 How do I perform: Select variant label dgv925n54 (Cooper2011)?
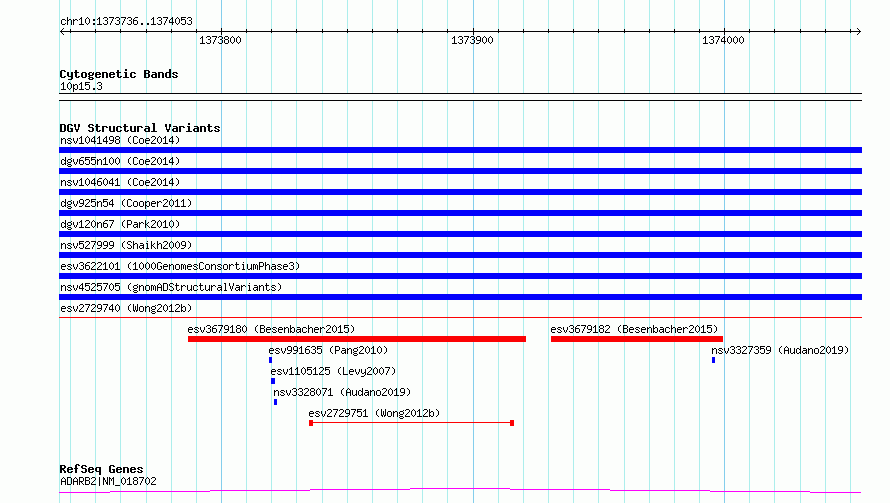[126, 203]
